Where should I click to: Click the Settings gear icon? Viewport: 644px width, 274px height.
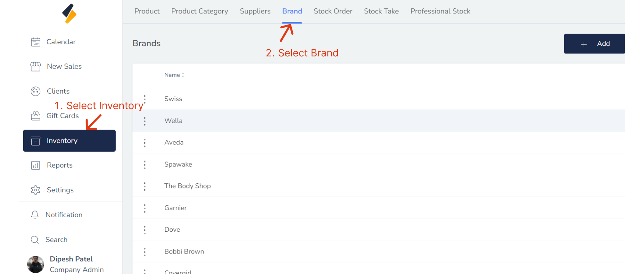tap(36, 190)
